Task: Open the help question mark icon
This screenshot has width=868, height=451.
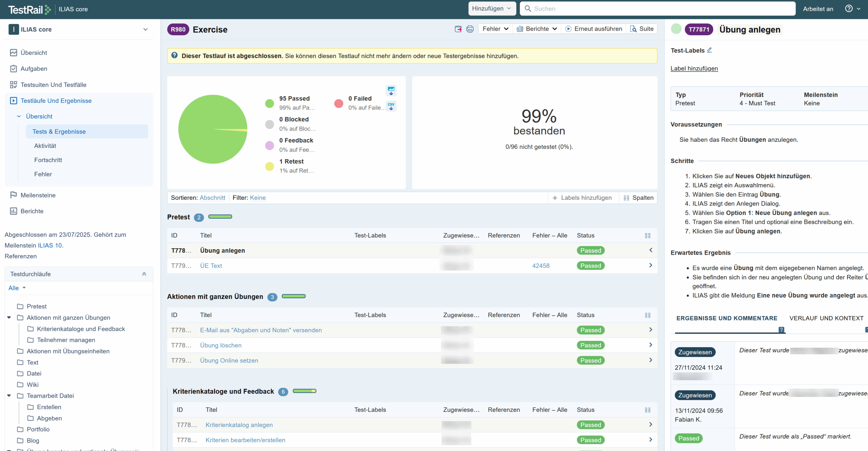Action: click(849, 9)
